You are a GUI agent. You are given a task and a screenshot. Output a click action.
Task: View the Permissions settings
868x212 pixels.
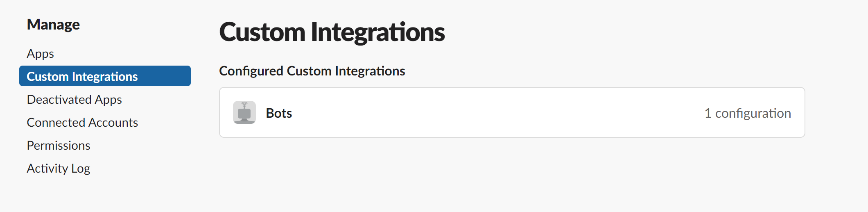pyautogui.click(x=59, y=146)
